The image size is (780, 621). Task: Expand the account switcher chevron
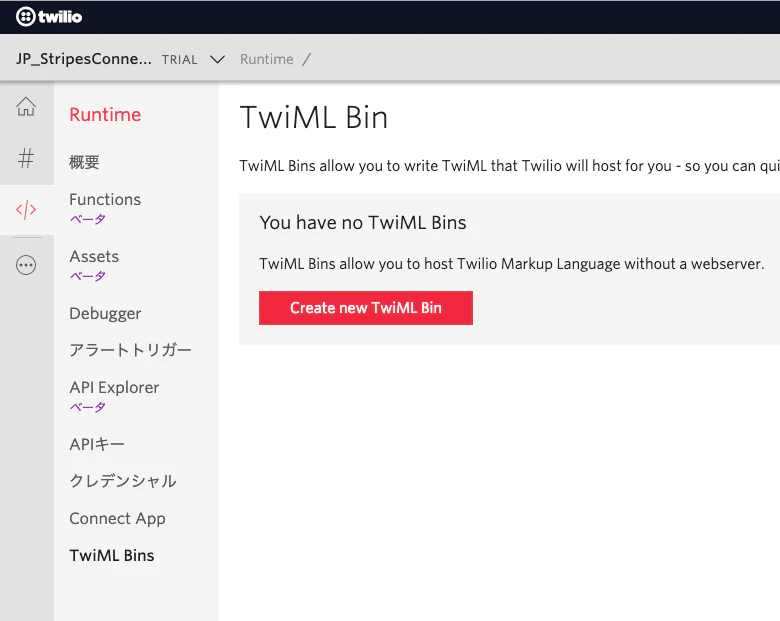217,60
